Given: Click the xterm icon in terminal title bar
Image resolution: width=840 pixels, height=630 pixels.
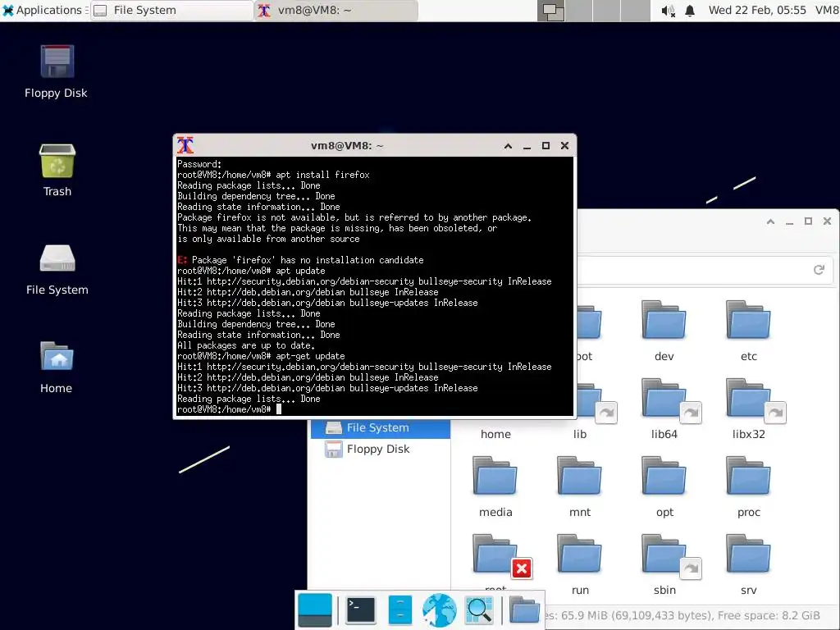Looking at the screenshot, I should (x=185, y=145).
